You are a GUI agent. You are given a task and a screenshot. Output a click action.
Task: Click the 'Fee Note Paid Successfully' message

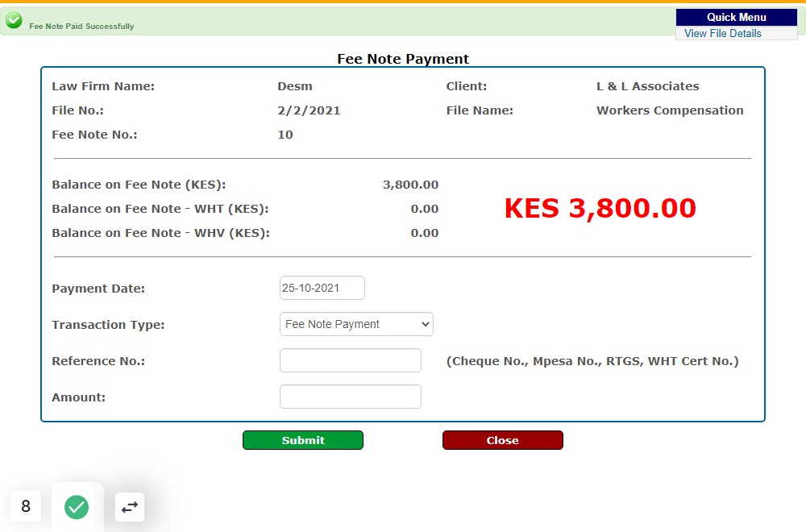[x=81, y=27]
